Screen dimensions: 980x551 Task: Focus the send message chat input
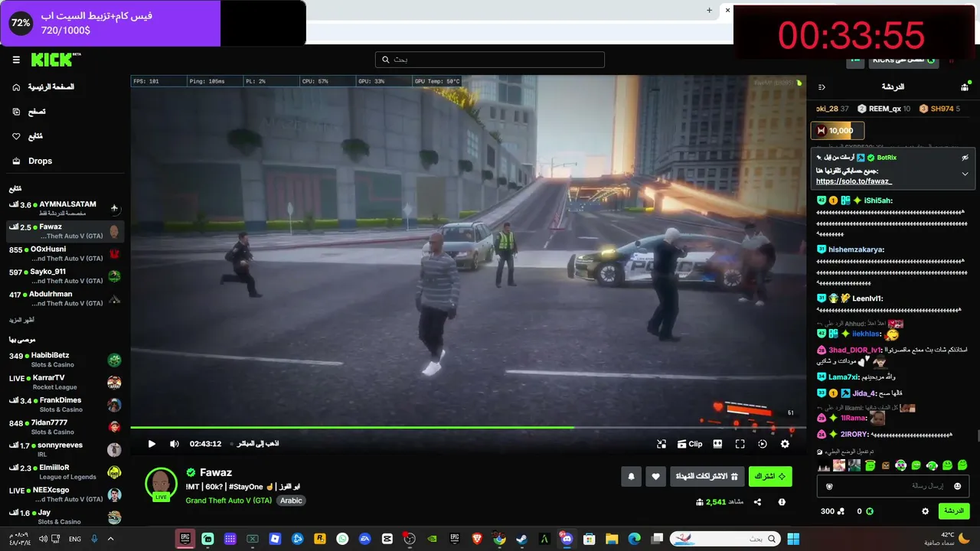click(x=893, y=486)
